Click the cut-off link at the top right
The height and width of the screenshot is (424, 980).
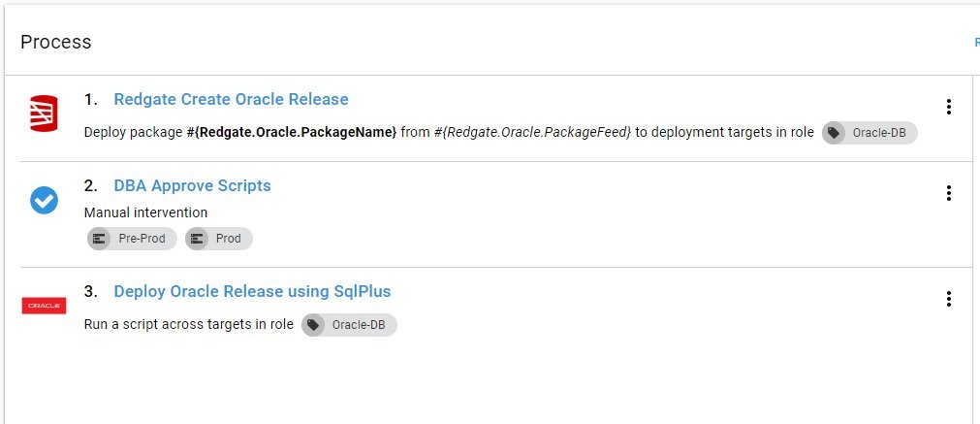[976, 42]
